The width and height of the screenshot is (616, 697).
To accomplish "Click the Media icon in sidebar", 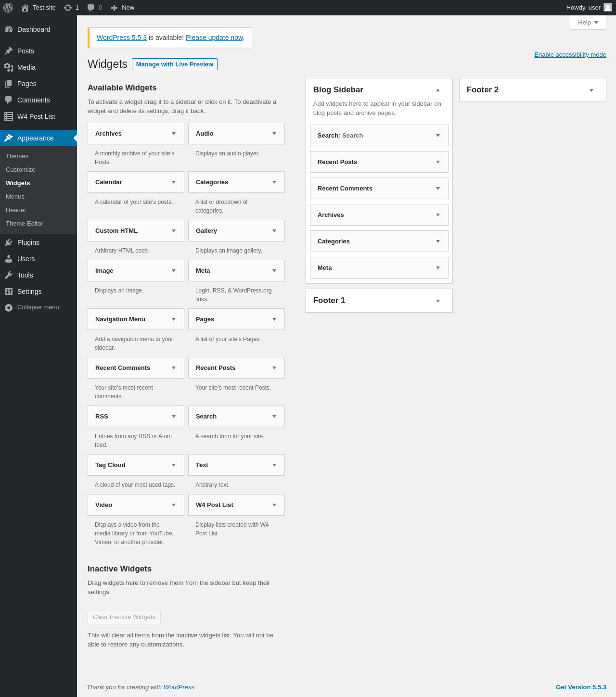I will (x=9, y=67).
